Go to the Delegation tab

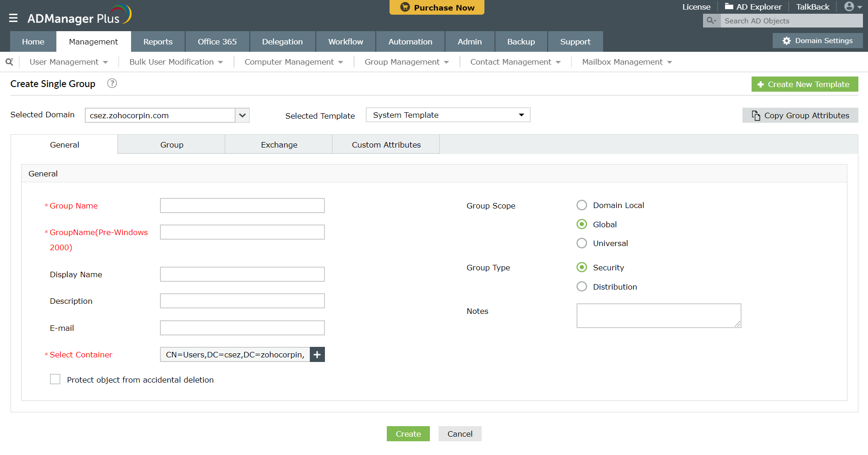pos(282,42)
